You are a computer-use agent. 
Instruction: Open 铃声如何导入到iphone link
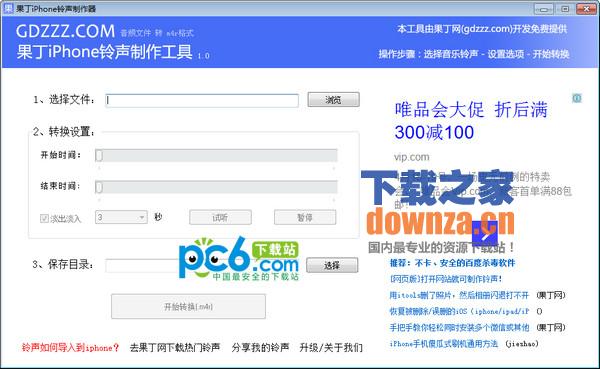[70, 348]
